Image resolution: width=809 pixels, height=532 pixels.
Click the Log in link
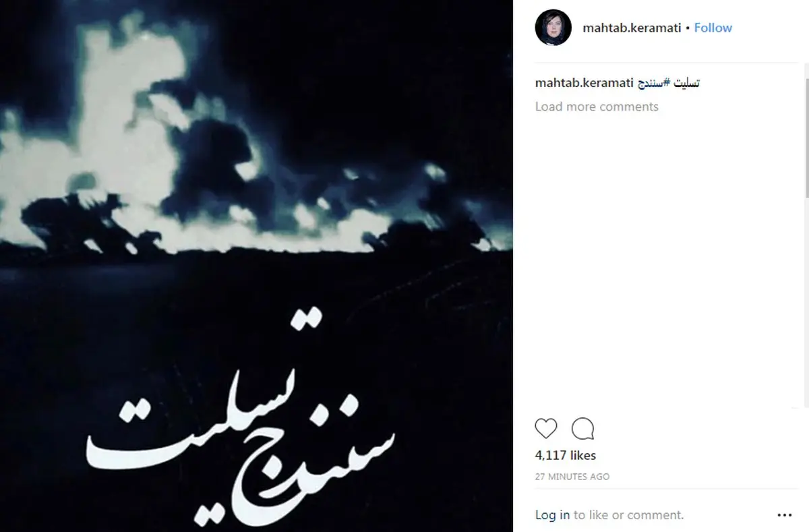552,515
